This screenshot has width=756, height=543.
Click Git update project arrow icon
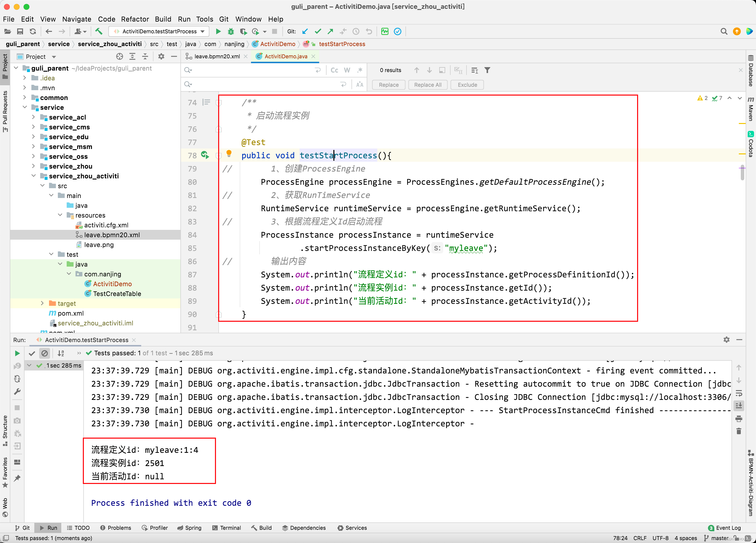click(305, 31)
